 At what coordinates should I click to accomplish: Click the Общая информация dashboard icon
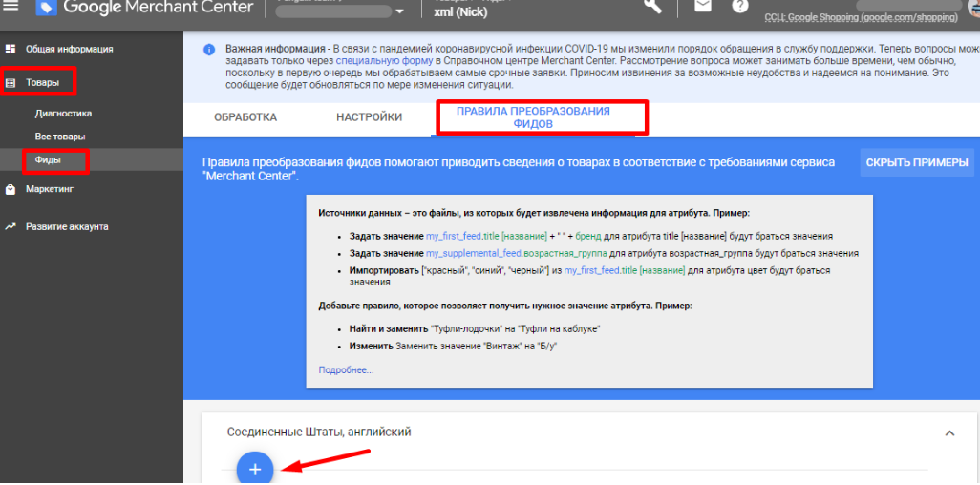(x=10, y=49)
